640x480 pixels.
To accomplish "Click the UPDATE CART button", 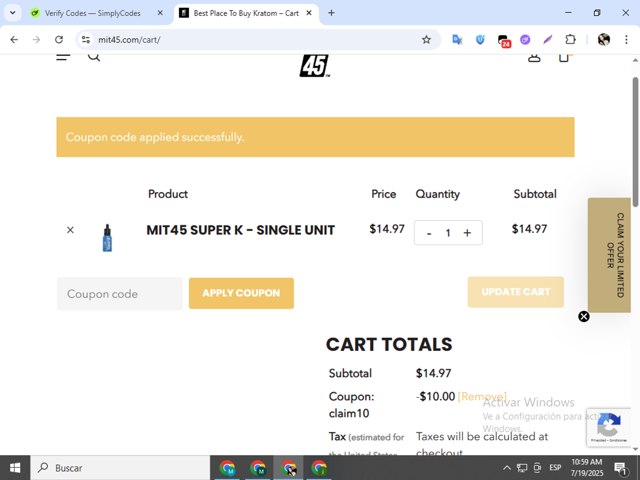I will (x=516, y=292).
